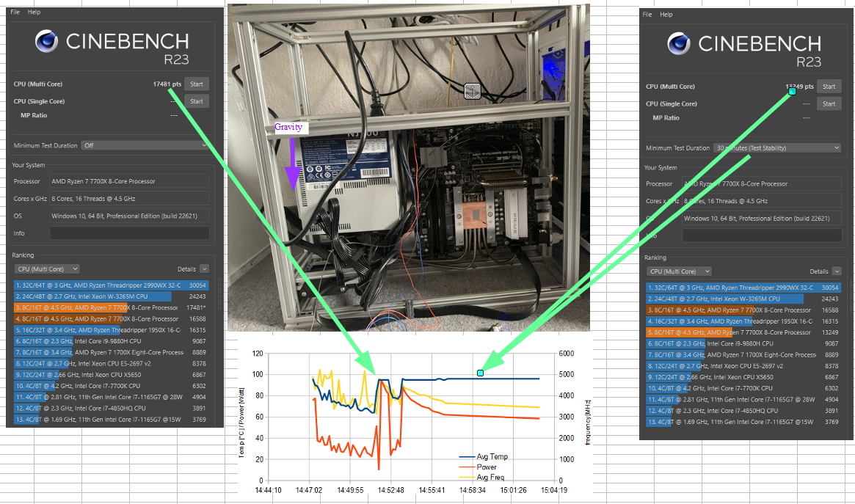855x504 pixels.
Task: Click the Info input field in the left window
Action: (129, 233)
